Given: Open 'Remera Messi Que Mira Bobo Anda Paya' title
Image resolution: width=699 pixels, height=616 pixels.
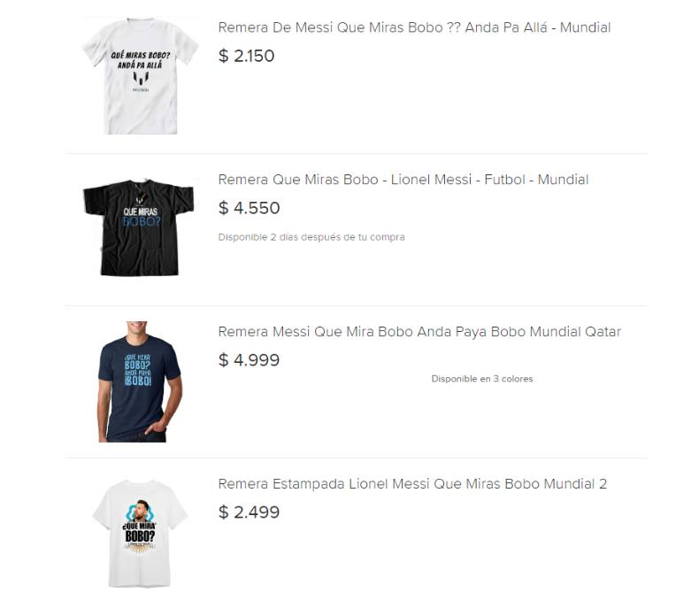Looking at the screenshot, I should click(x=419, y=332).
